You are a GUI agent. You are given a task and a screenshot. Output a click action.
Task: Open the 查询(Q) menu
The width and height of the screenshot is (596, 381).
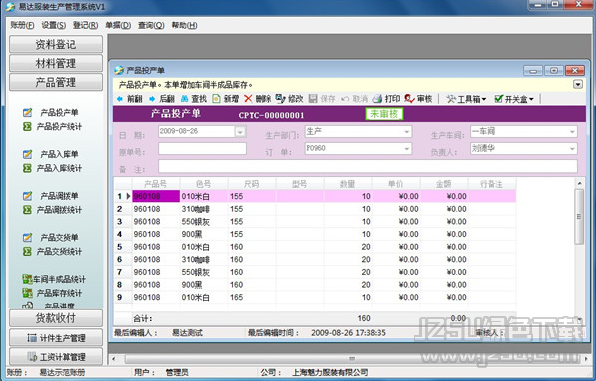pos(151,25)
